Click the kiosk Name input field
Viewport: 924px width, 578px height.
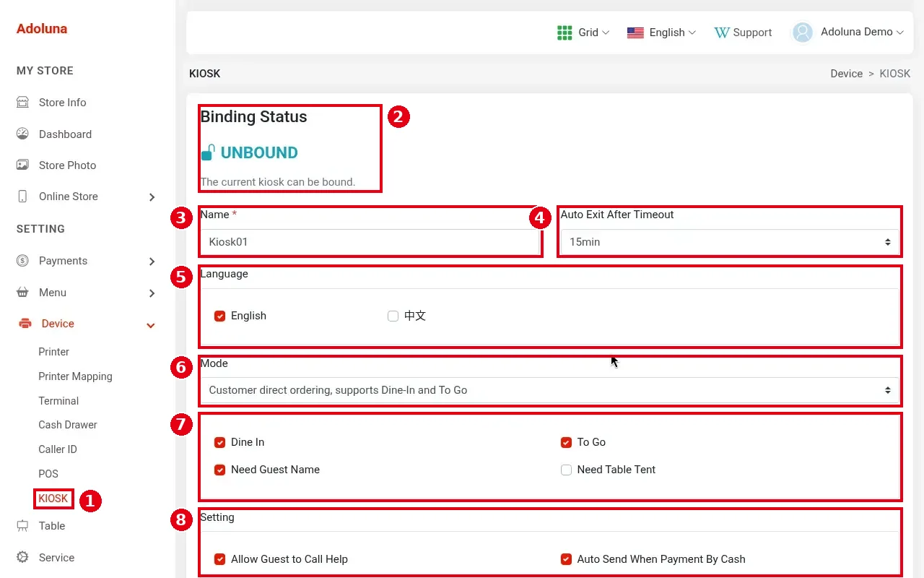pyautogui.click(x=370, y=242)
